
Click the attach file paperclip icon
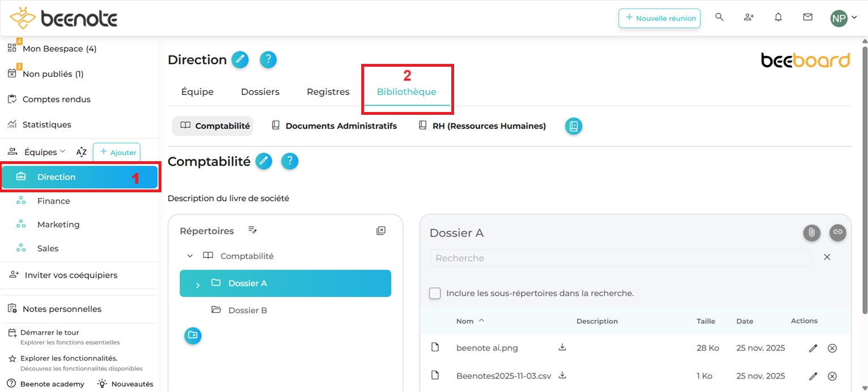click(x=811, y=232)
